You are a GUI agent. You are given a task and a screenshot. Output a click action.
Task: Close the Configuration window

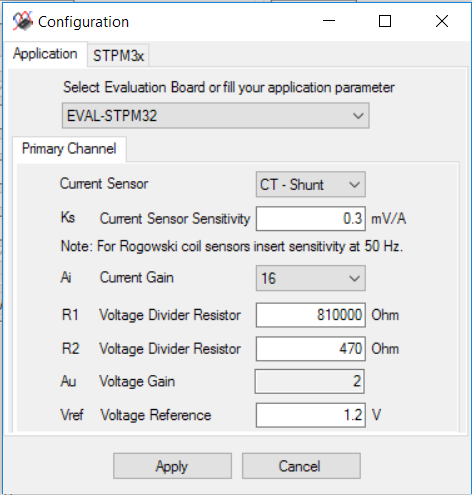pos(442,21)
